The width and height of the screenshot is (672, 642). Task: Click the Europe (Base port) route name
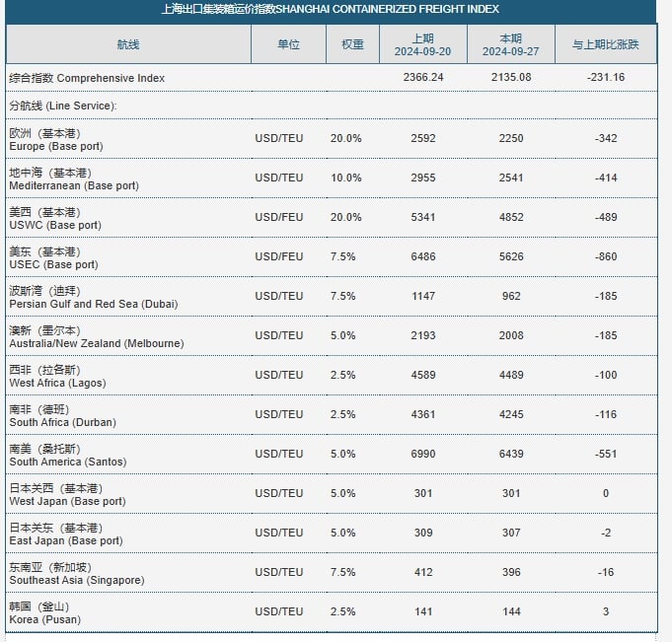tap(56, 146)
